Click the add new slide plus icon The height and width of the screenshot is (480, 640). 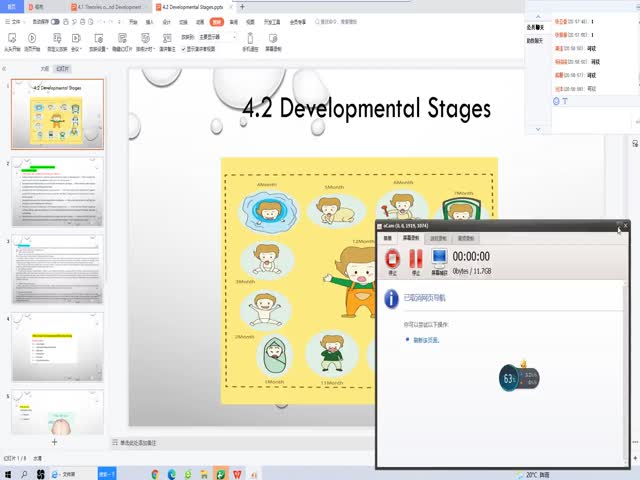[x=54, y=442]
